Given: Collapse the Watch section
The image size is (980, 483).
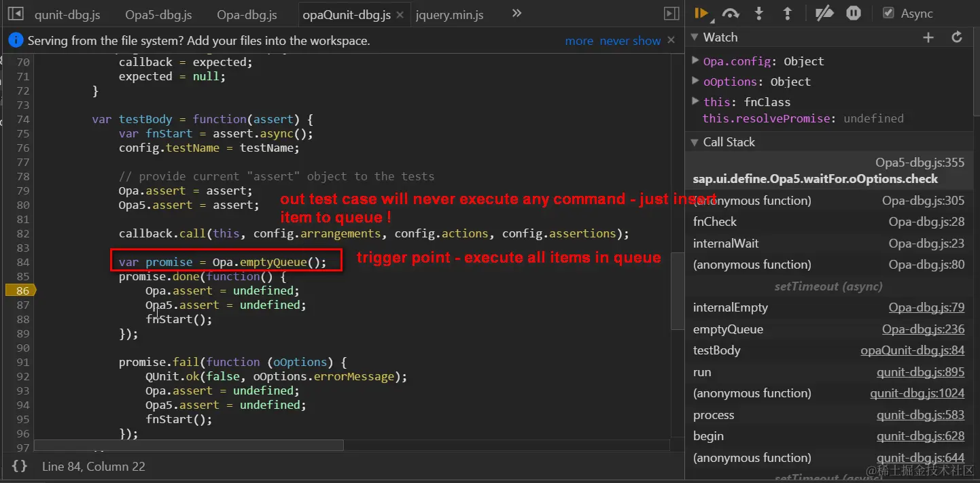Looking at the screenshot, I should click(695, 37).
